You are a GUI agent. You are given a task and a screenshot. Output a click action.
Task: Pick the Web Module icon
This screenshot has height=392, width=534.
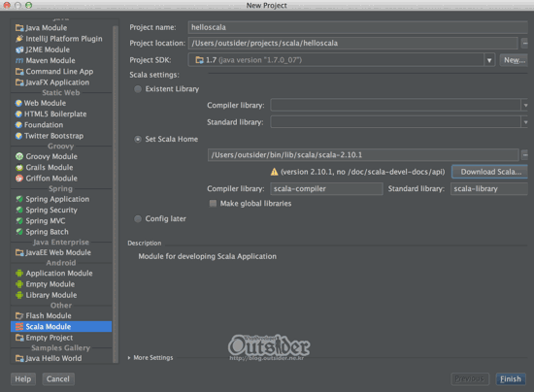pyautogui.click(x=18, y=103)
